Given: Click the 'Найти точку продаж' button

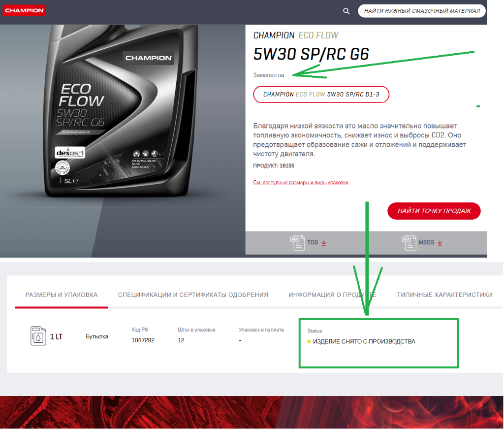Looking at the screenshot, I should coord(434,211).
